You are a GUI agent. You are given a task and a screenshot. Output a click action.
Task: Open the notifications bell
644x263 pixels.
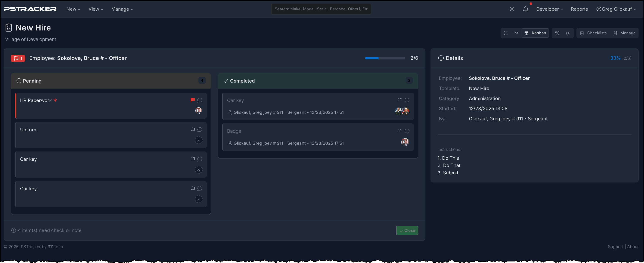[x=526, y=9]
